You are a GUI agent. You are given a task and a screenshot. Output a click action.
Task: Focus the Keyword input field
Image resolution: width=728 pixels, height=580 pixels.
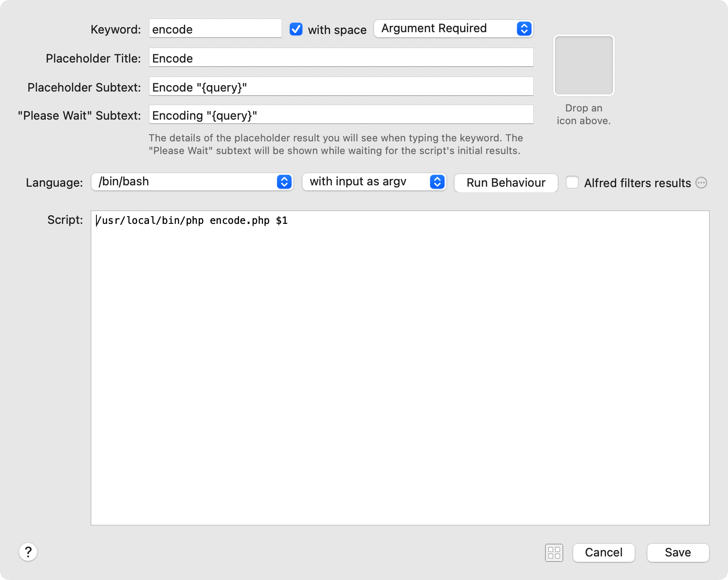[x=216, y=29]
